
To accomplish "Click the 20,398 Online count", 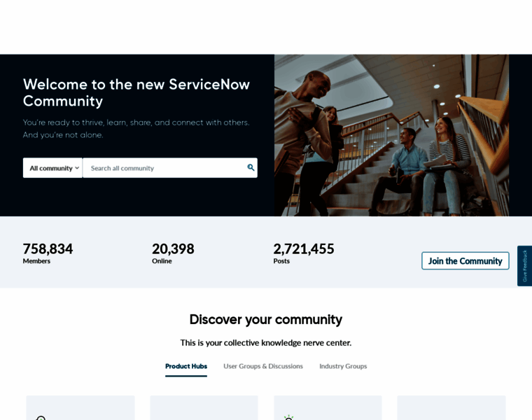I will click(x=173, y=253).
